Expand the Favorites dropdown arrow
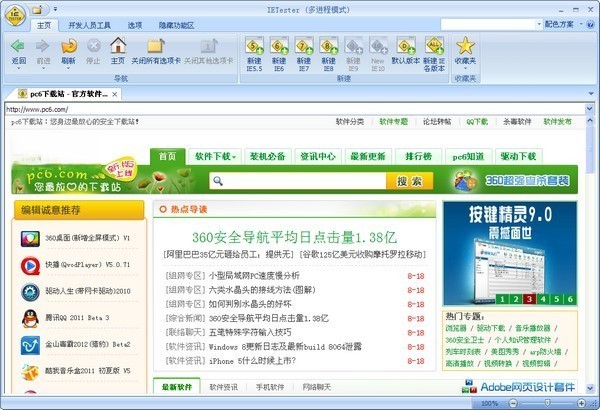The height and width of the screenshot is (410, 600). coord(465,68)
